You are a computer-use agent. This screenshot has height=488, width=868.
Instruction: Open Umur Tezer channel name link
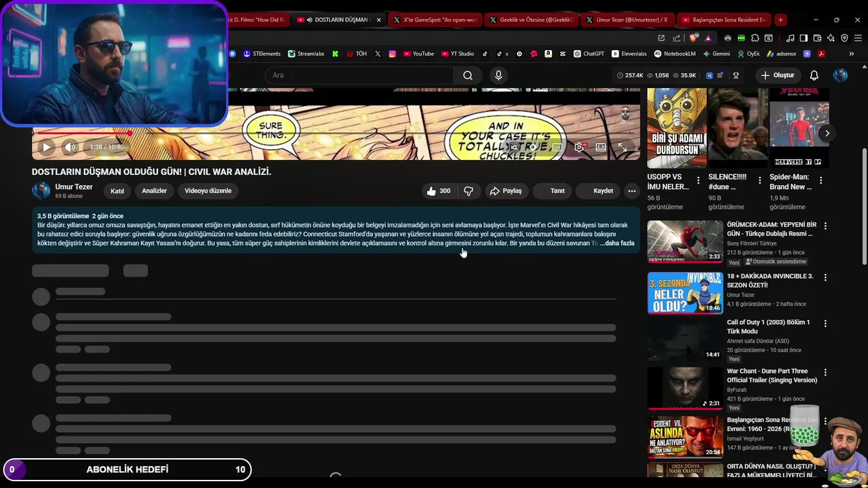click(x=74, y=187)
